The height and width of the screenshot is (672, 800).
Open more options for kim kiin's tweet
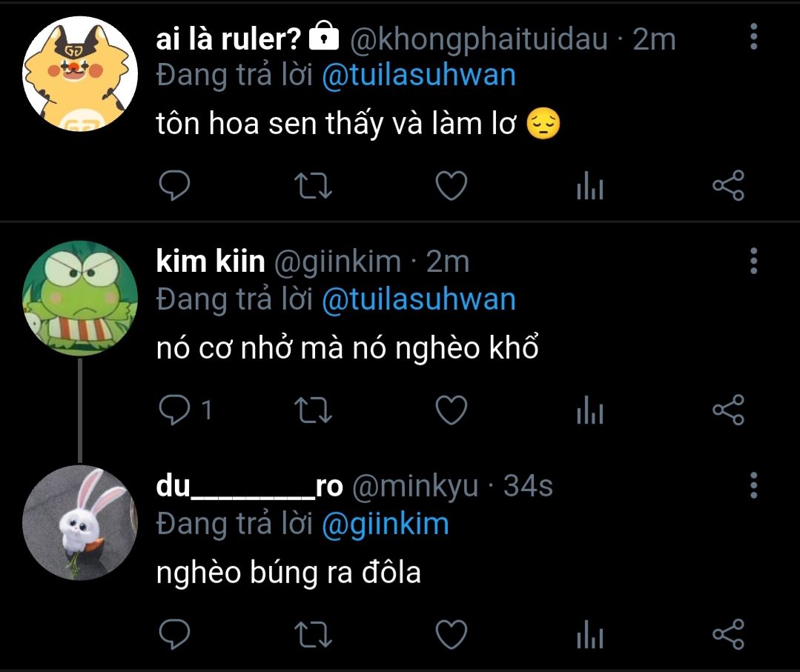click(753, 261)
